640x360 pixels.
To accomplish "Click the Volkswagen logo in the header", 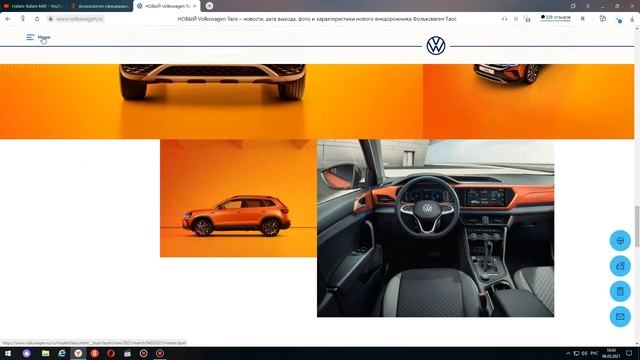I will pyautogui.click(x=436, y=46).
